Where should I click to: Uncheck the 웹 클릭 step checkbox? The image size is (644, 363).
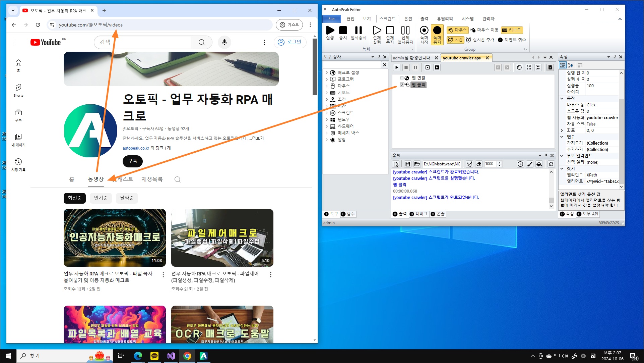402,85
